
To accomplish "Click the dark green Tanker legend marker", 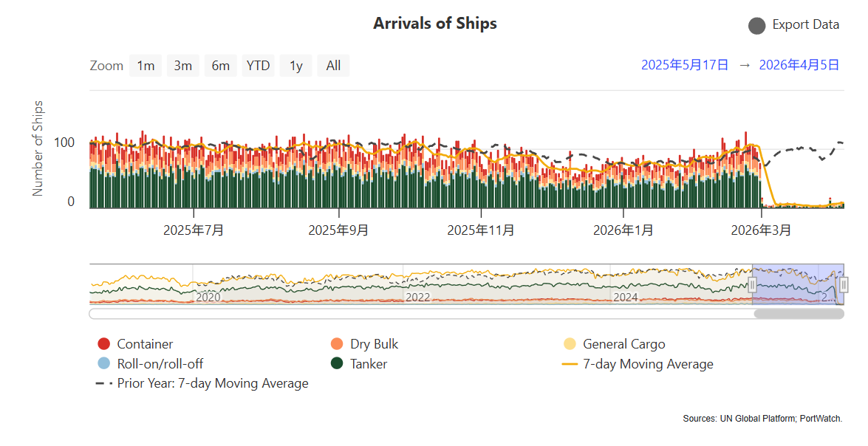I will [x=338, y=364].
